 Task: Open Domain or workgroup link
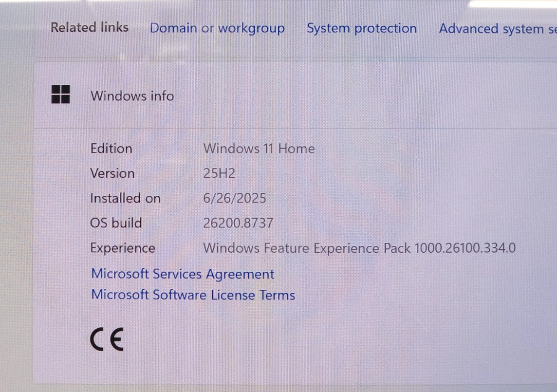pyautogui.click(x=217, y=28)
